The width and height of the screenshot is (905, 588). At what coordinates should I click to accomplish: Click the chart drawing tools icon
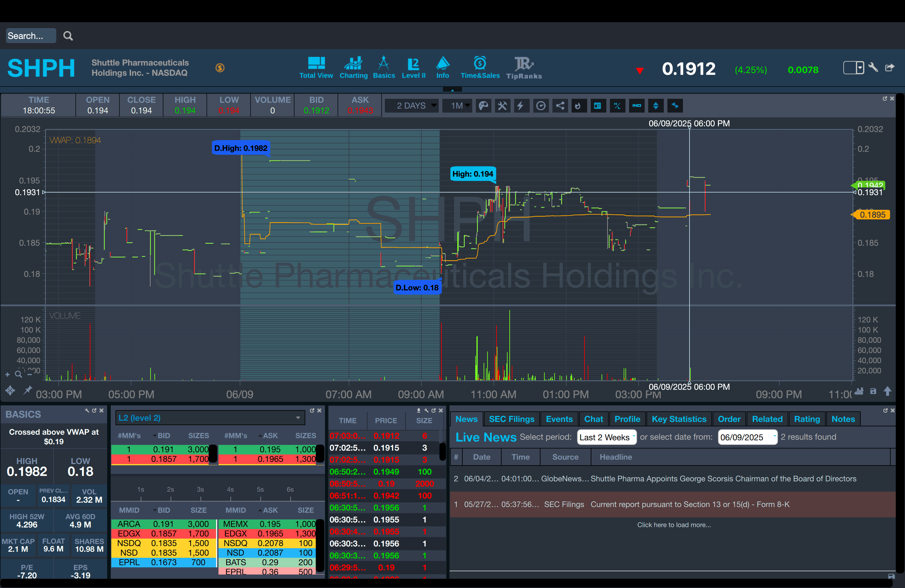502,106
